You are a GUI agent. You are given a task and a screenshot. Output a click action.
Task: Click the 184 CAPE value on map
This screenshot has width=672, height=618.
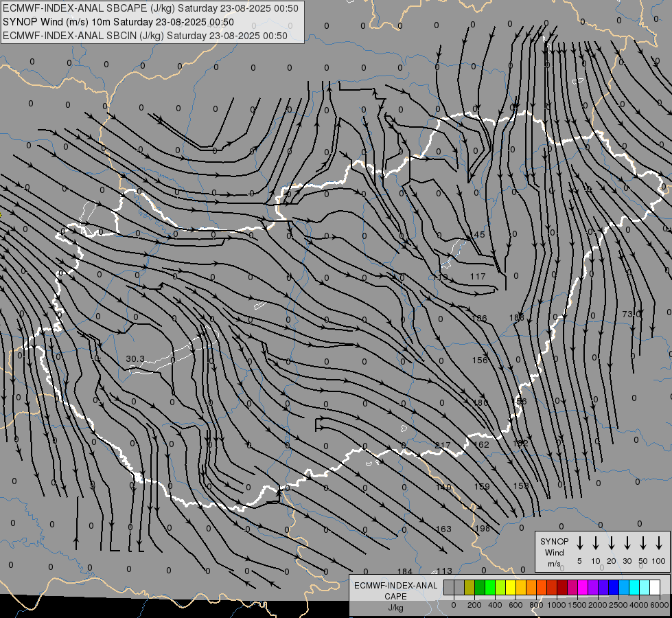point(404,571)
